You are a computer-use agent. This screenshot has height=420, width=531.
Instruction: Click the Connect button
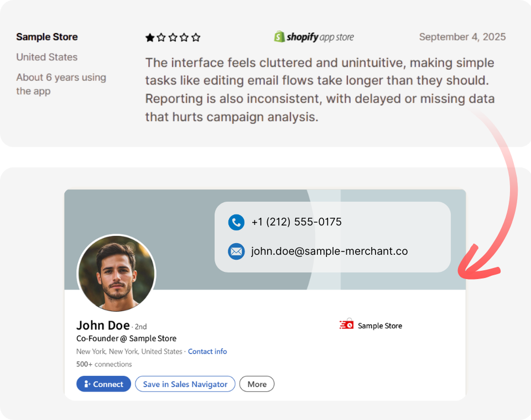(x=103, y=384)
